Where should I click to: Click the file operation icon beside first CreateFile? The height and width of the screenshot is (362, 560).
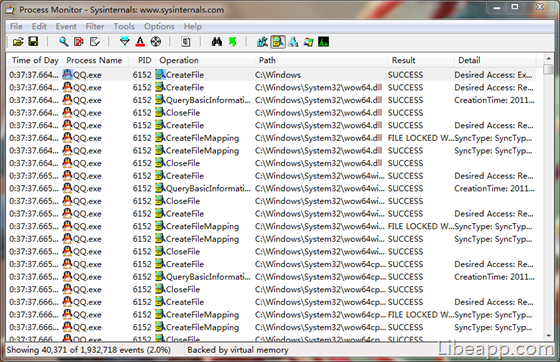(x=160, y=75)
